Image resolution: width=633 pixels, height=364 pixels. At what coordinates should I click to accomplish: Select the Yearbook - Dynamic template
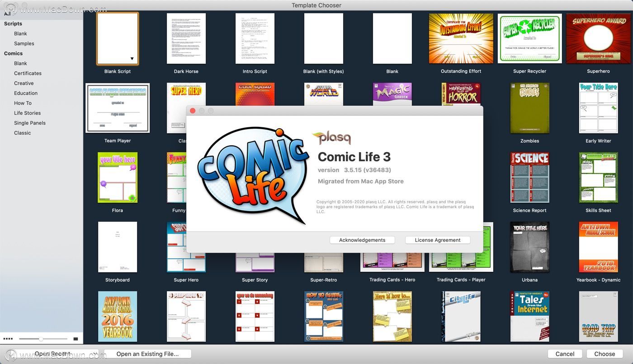click(598, 247)
